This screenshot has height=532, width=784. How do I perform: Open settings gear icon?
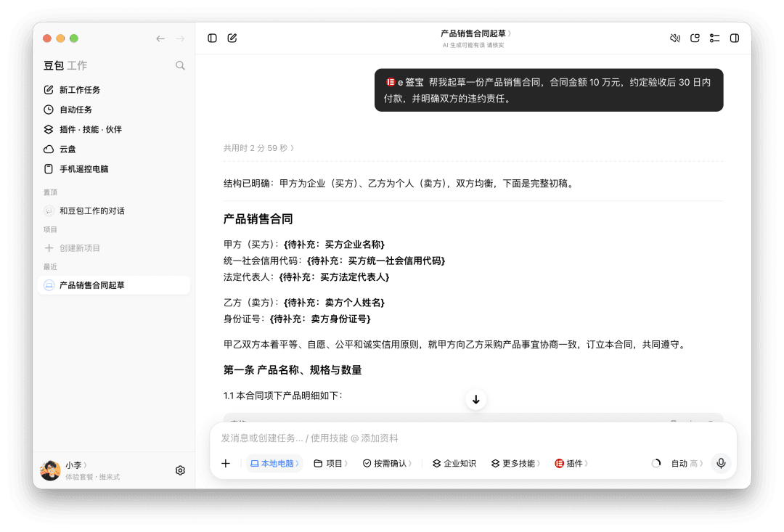181,470
